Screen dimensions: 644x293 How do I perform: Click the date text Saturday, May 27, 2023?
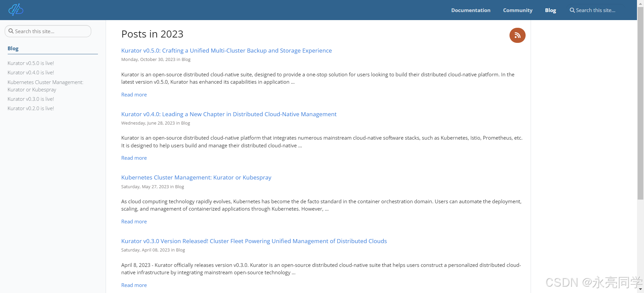click(x=145, y=187)
